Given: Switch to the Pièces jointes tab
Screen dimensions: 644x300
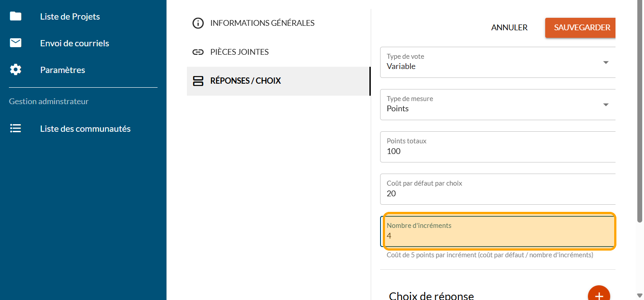Looking at the screenshot, I should [x=239, y=52].
